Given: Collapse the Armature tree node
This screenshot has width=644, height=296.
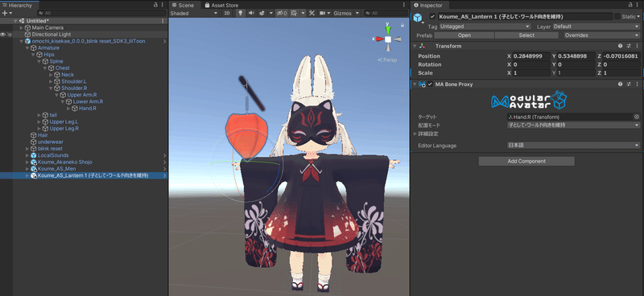Looking at the screenshot, I should point(27,48).
